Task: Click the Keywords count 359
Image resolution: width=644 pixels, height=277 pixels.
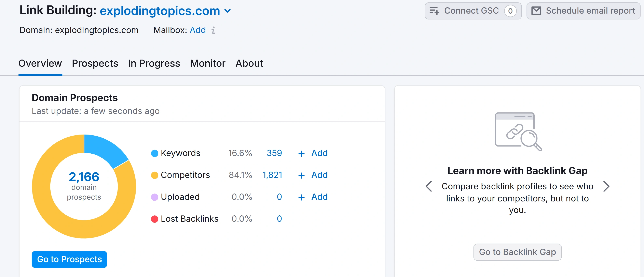Action: pyautogui.click(x=274, y=153)
